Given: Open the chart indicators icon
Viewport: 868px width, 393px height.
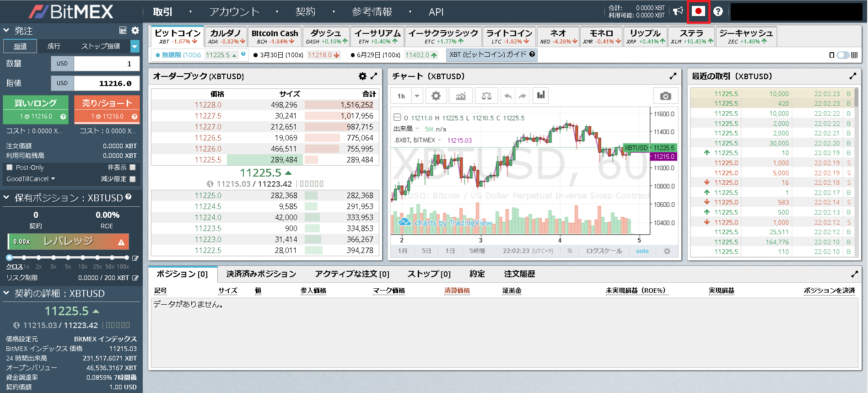Looking at the screenshot, I should pos(461,96).
